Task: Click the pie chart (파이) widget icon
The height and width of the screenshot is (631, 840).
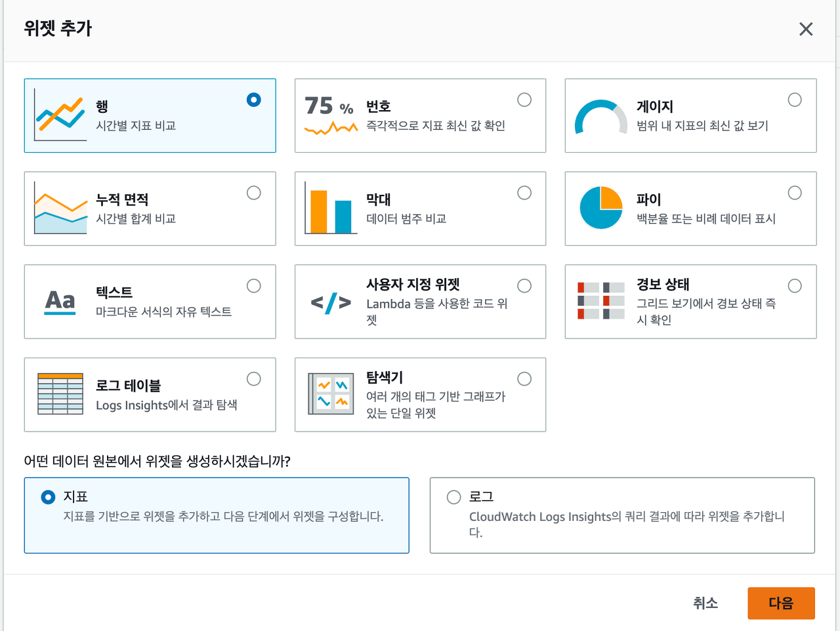Action: pos(600,208)
